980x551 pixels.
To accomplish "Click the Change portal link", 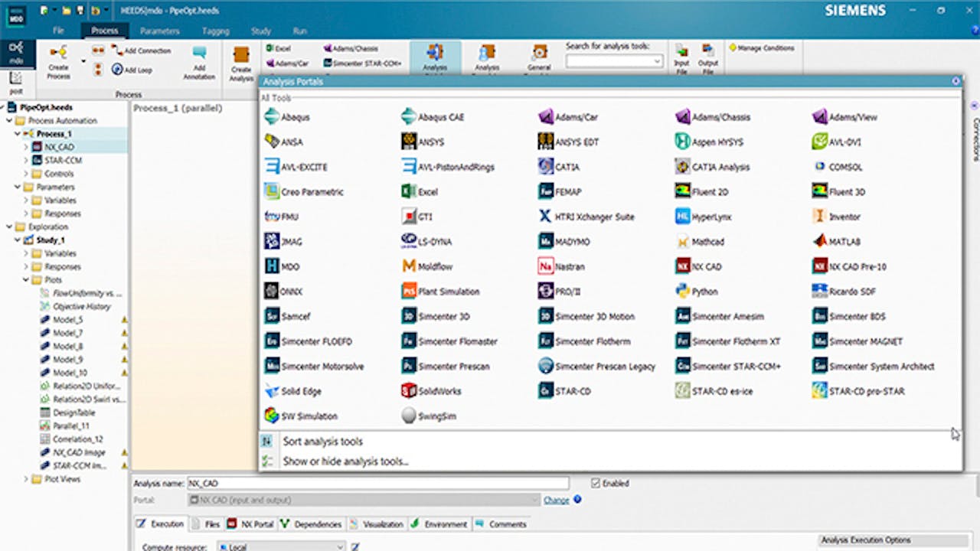I will (x=557, y=500).
